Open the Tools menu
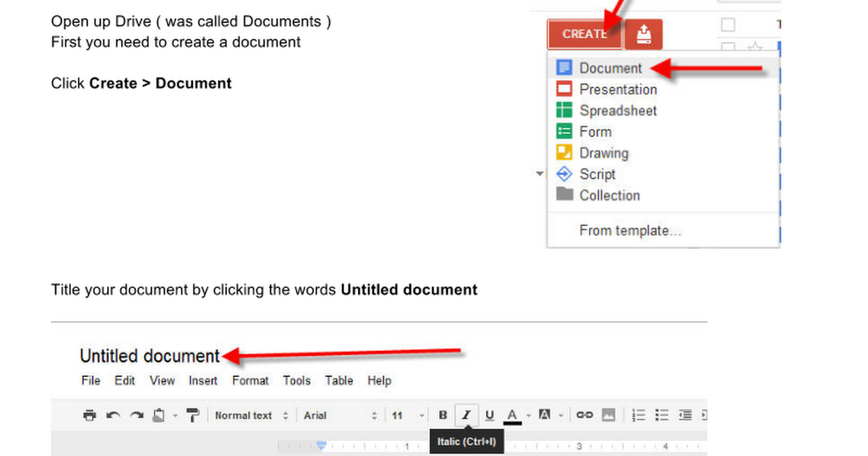Image resolution: width=868 pixels, height=456 pixels. (x=297, y=381)
